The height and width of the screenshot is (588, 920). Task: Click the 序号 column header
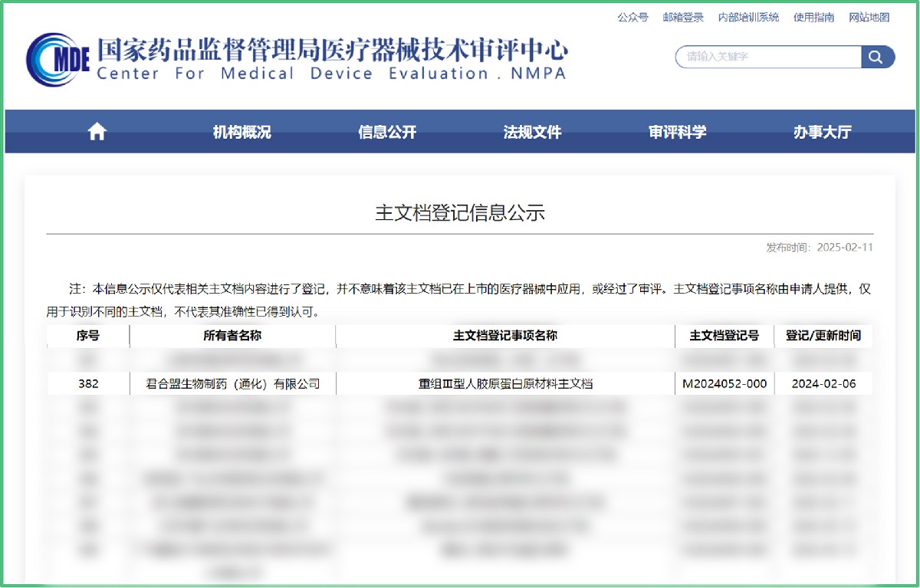pos(87,336)
